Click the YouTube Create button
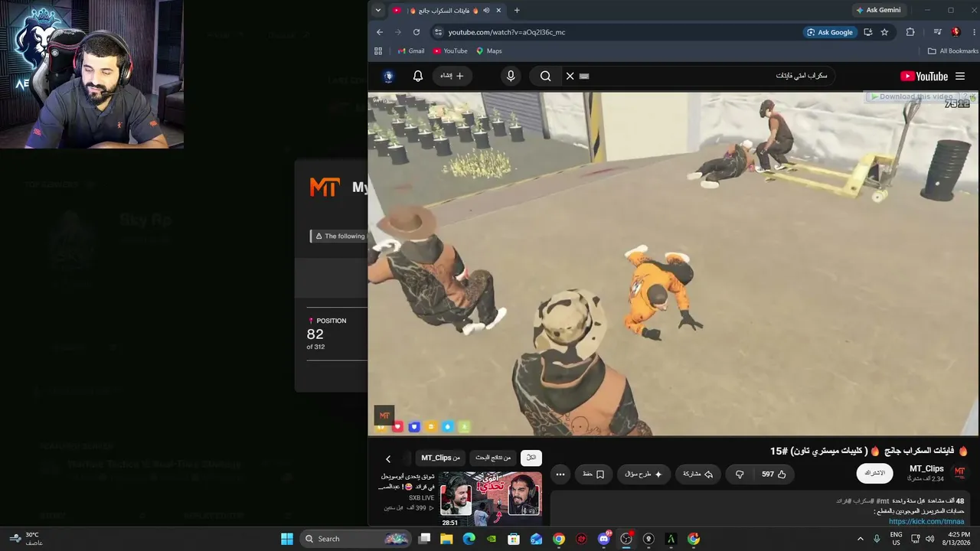 pos(452,77)
